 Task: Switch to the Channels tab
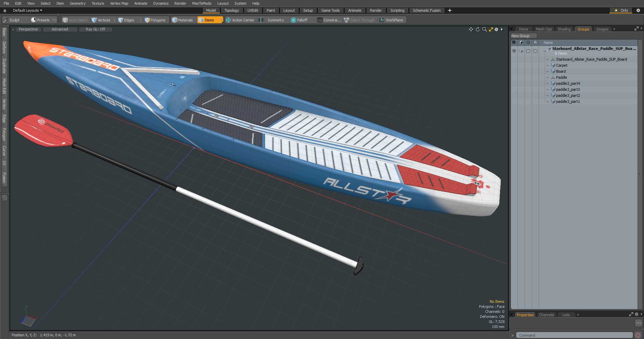546,315
